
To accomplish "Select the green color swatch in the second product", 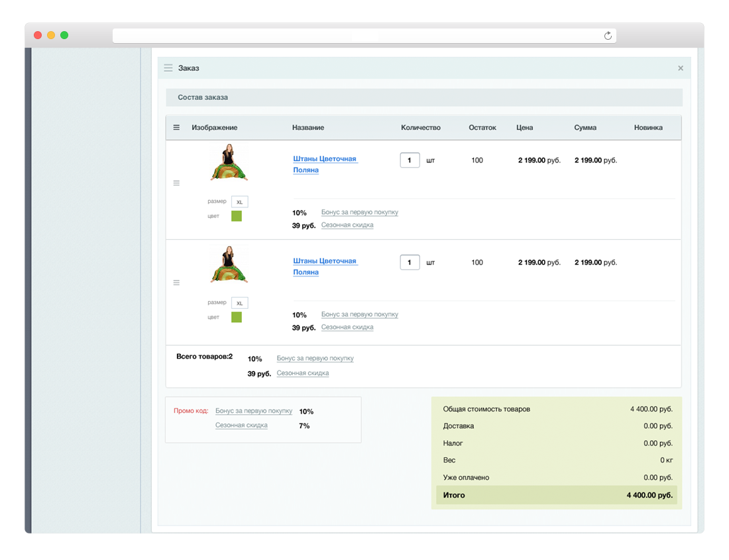I will [x=237, y=317].
